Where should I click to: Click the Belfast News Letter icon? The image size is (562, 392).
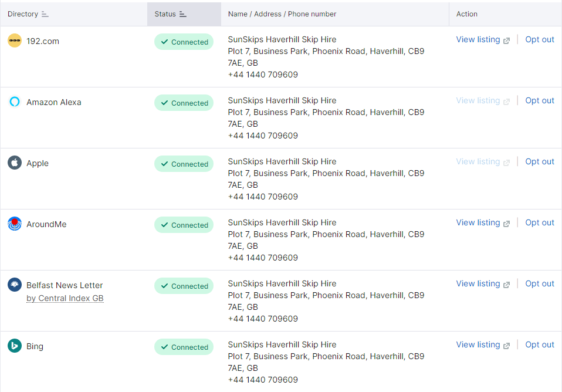tap(15, 285)
